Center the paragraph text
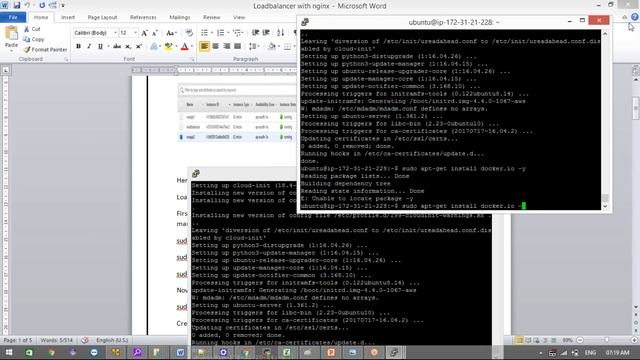 coord(216,46)
